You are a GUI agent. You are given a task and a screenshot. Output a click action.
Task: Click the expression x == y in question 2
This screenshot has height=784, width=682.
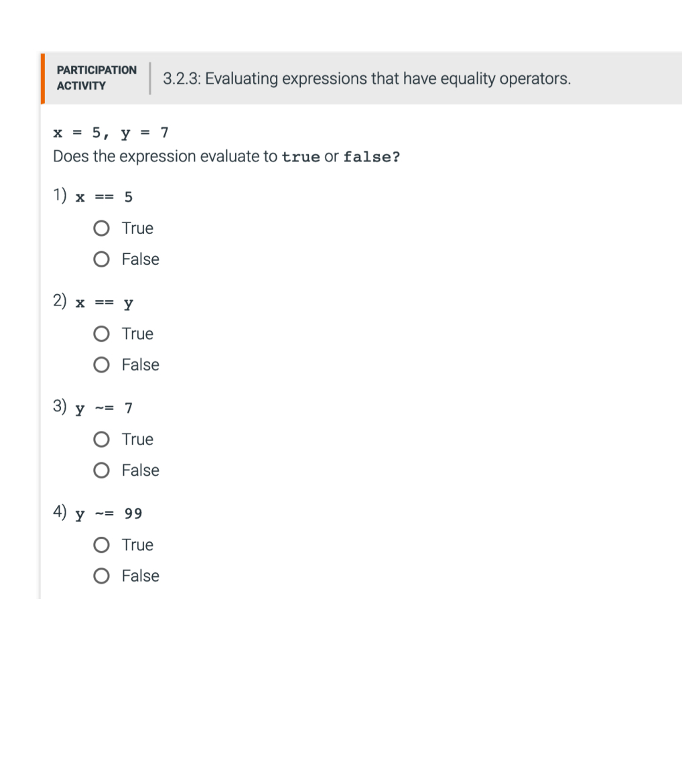click(x=105, y=303)
